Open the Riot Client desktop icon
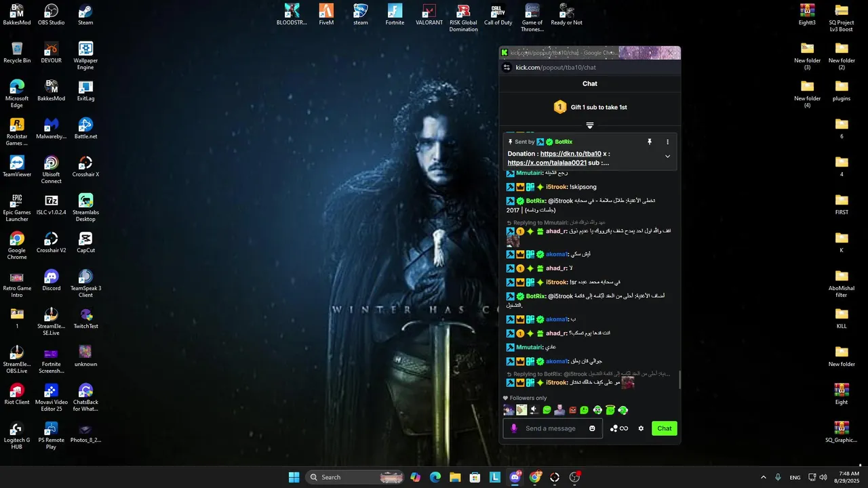Screen dimensions: 868x488 point(17,394)
